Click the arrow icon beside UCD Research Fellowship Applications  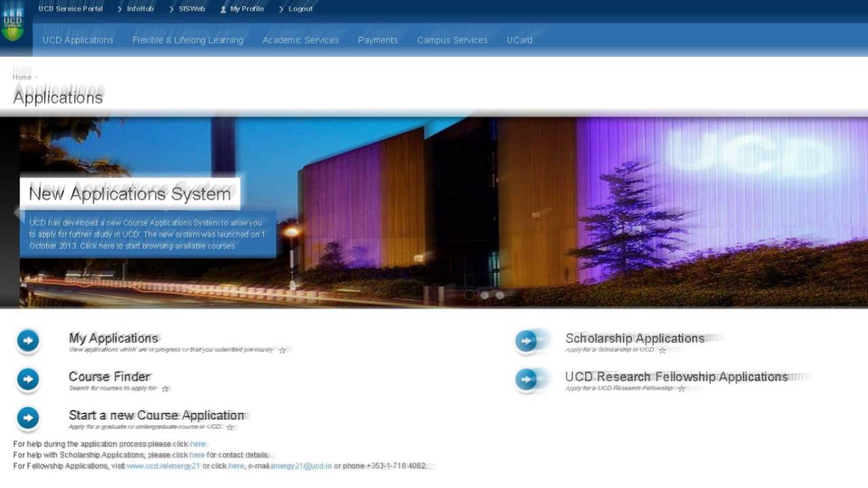(526, 380)
